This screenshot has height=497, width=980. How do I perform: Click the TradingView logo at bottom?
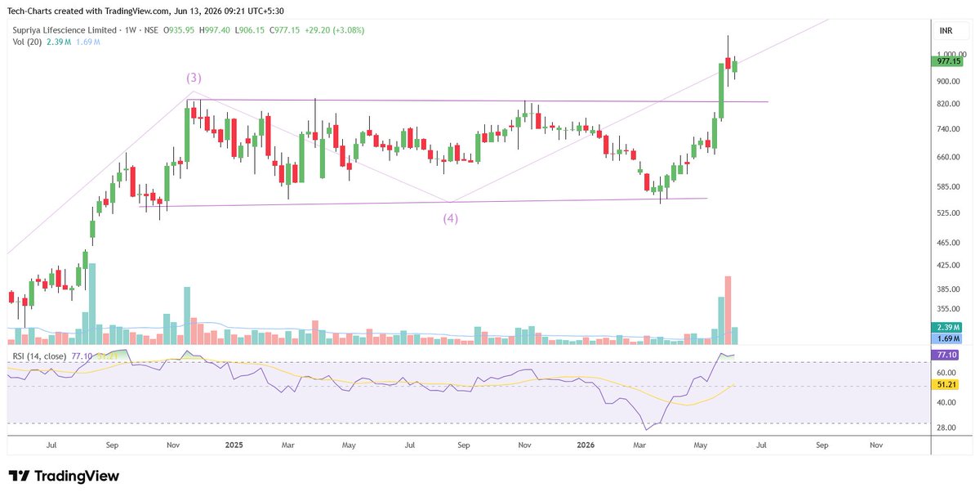click(x=64, y=477)
